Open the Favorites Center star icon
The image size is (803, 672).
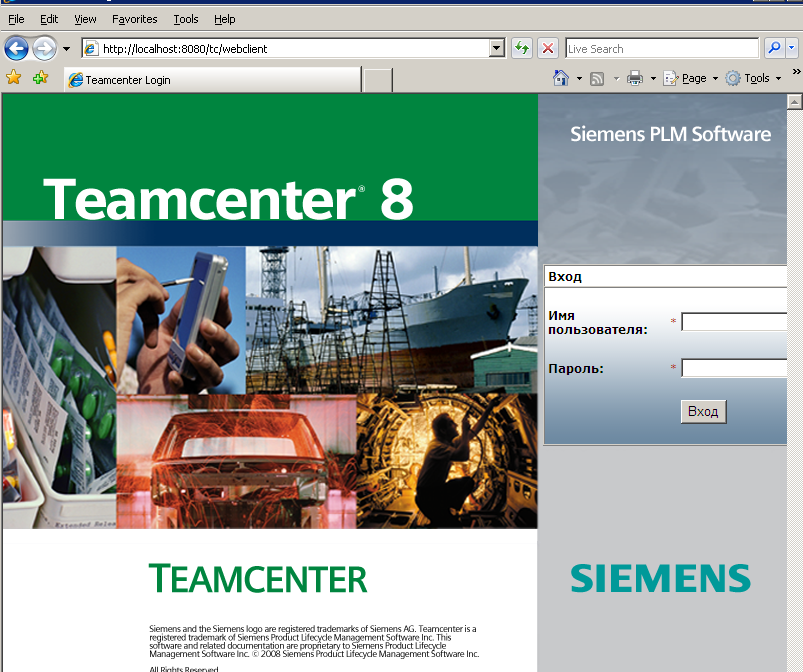14,78
